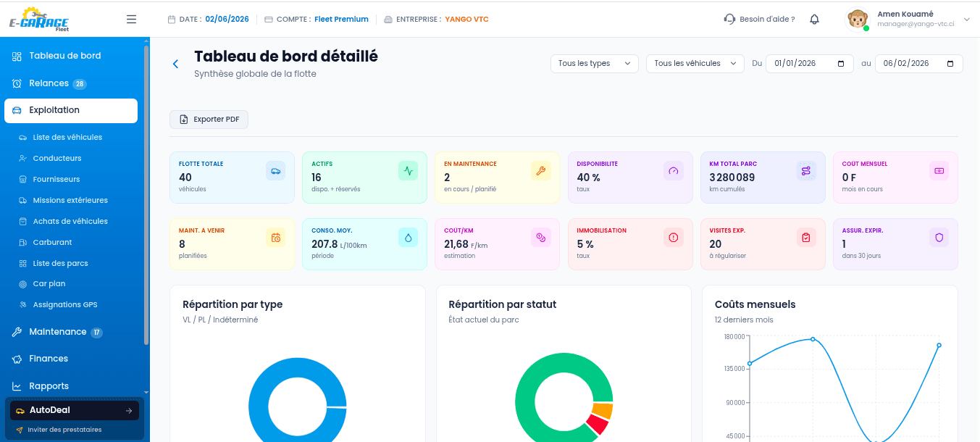Click the banknote icon in Coût mensuel card
Image resolution: width=980 pixels, height=442 pixels.
939,171
